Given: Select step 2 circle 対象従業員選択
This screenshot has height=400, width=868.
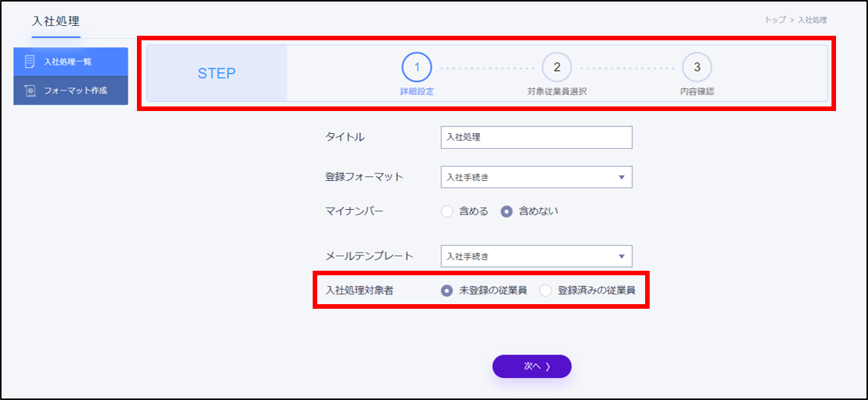Looking at the screenshot, I should pos(557,67).
